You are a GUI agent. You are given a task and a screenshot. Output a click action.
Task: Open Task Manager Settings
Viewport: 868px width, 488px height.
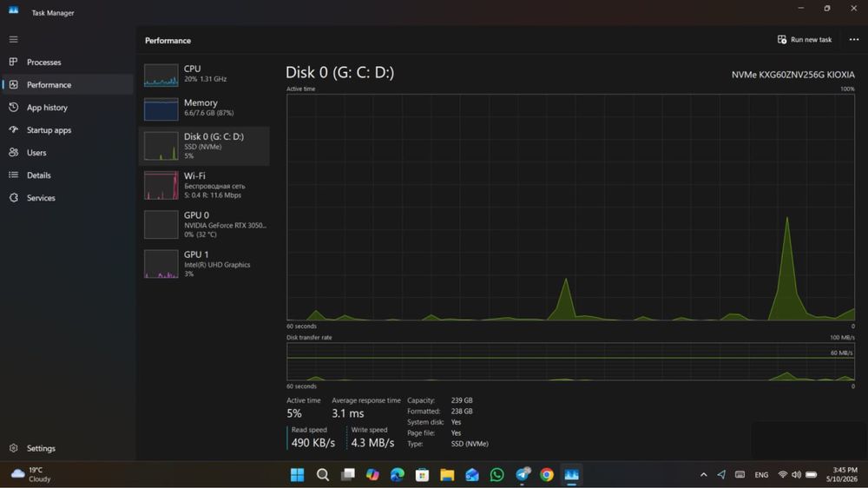[68, 448]
